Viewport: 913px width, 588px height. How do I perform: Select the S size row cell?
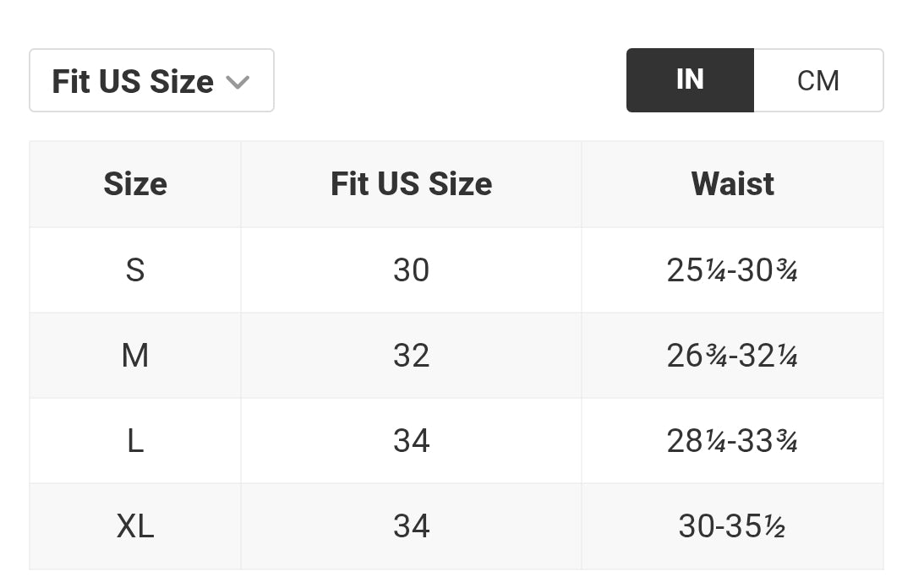[135, 270]
